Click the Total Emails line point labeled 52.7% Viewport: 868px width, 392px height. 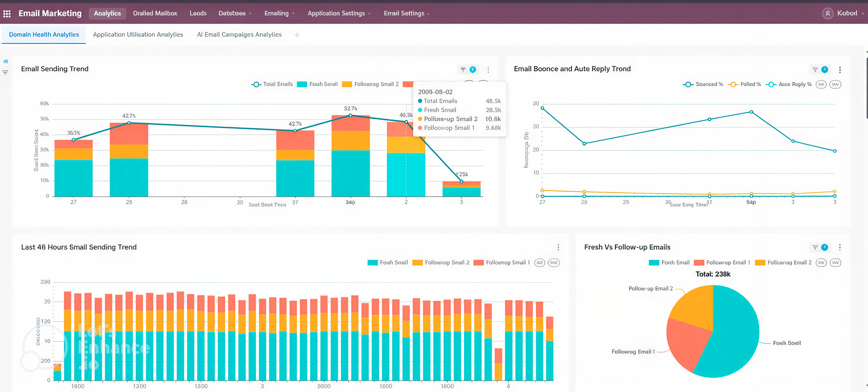pyautogui.click(x=351, y=115)
